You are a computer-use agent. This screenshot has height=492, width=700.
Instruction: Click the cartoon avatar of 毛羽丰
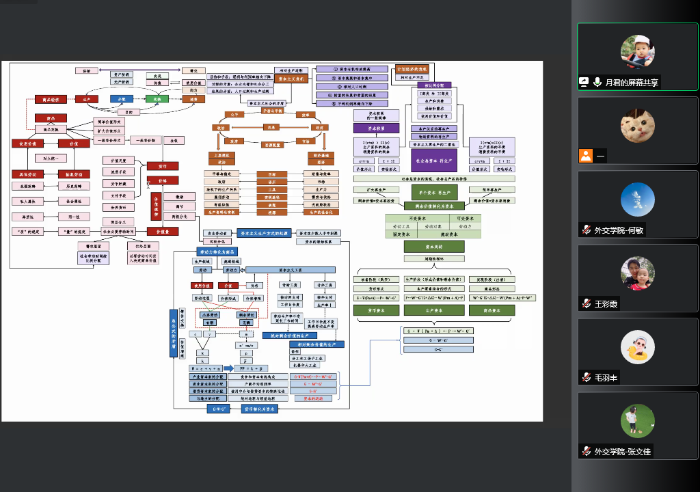coord(637,346)
